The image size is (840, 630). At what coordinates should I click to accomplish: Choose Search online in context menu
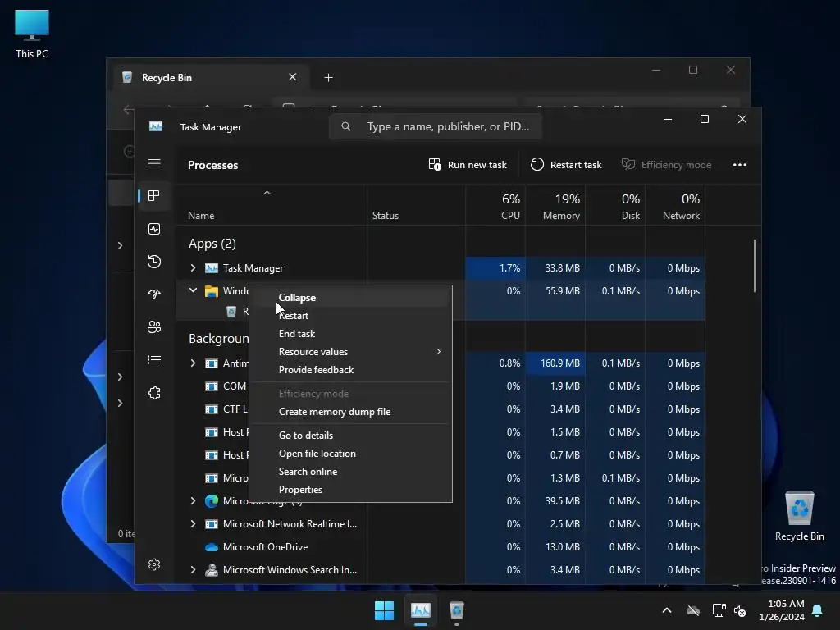pos(350,472)
